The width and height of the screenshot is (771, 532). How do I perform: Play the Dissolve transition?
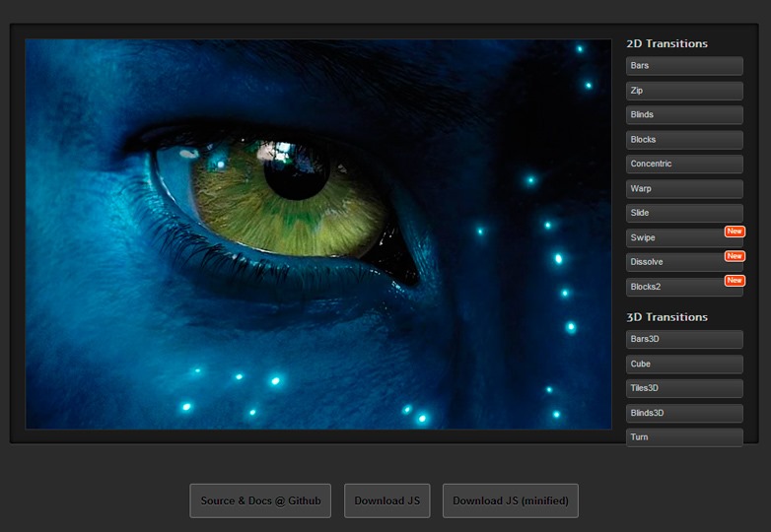[x=675, y=263]
